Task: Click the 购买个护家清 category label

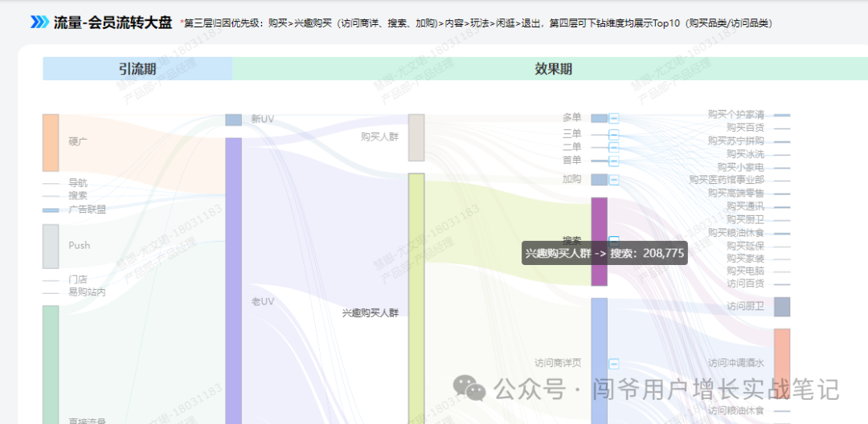Action: click(735, 114)
